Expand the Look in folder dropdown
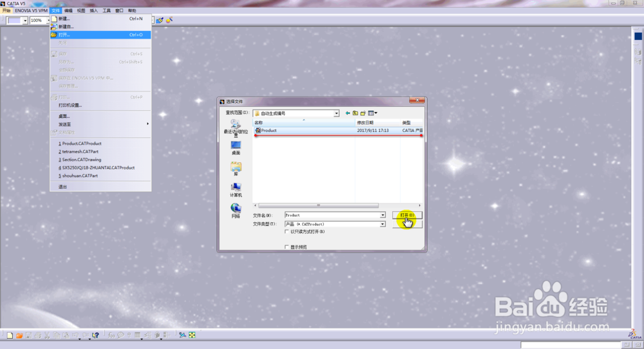The height and width of the screenshot is (349, 644). click(x=336, y=113)
